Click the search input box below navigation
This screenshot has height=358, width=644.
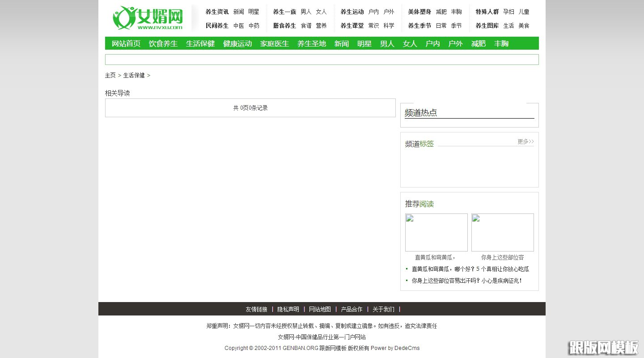click(x=321, y=59)
